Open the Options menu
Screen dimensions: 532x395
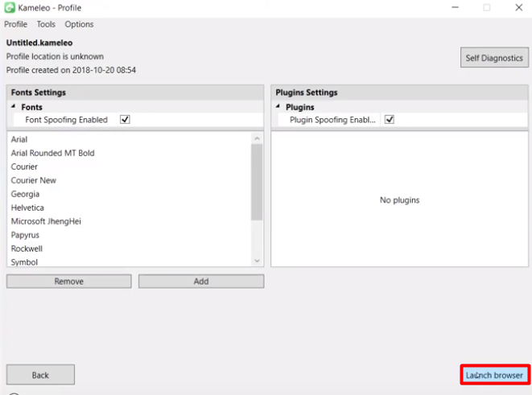point(79,24)
